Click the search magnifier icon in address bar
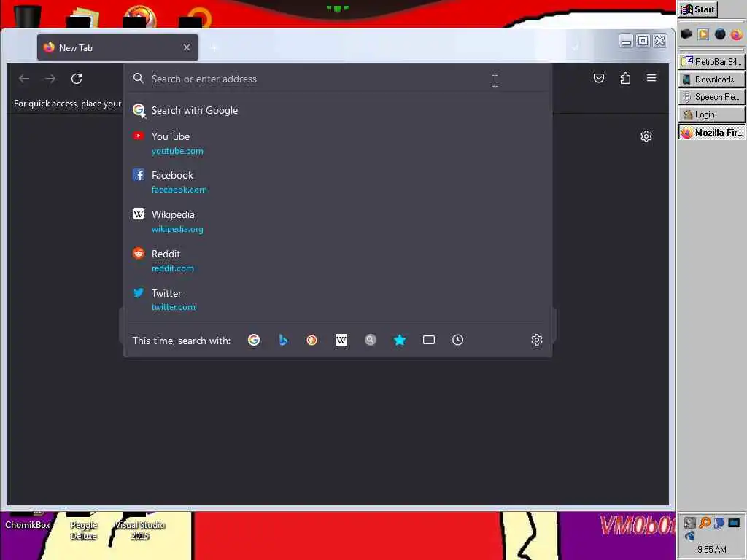 tap(139, 78)
